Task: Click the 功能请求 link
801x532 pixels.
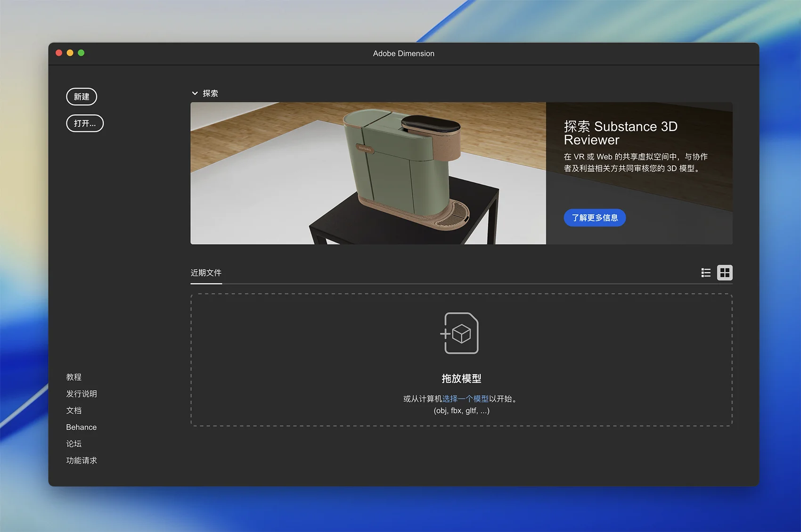Action: [82, 460]
